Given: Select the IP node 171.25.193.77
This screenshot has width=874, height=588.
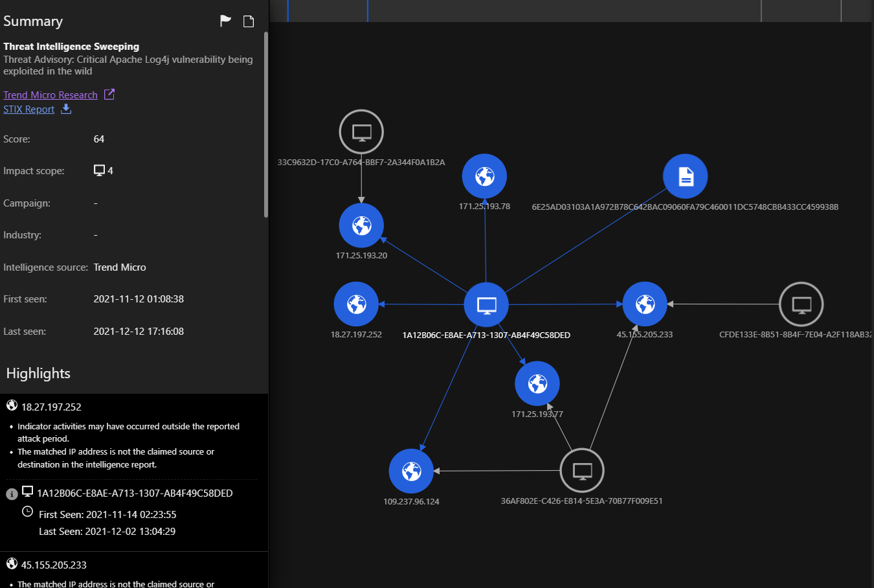Looking at the screenshot, I should tap(537, 383).
